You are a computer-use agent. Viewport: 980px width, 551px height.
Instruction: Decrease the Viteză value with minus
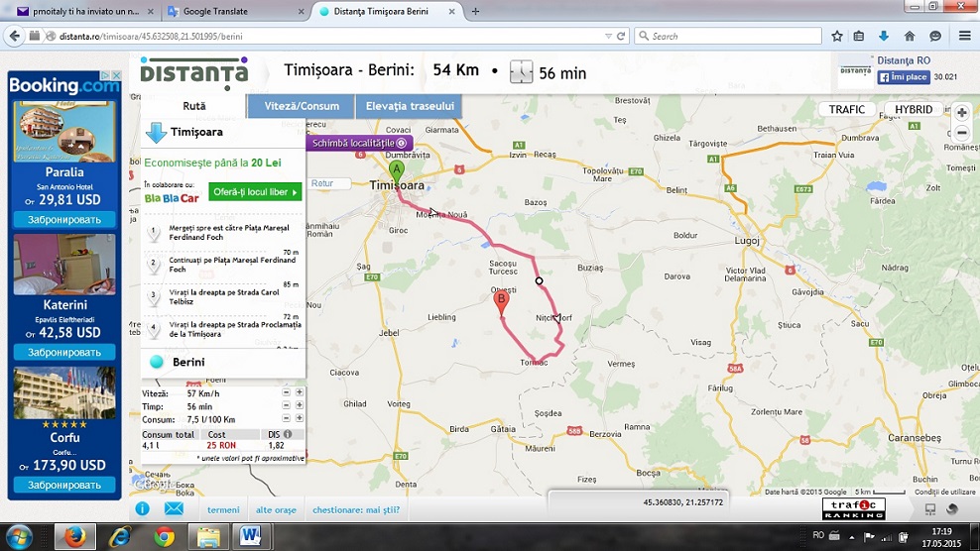(x=286, y=392)
